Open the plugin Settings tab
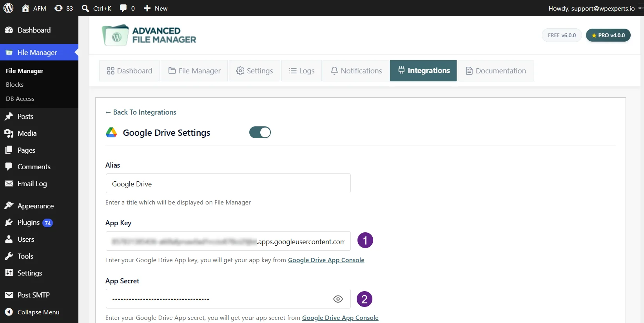 254,71
